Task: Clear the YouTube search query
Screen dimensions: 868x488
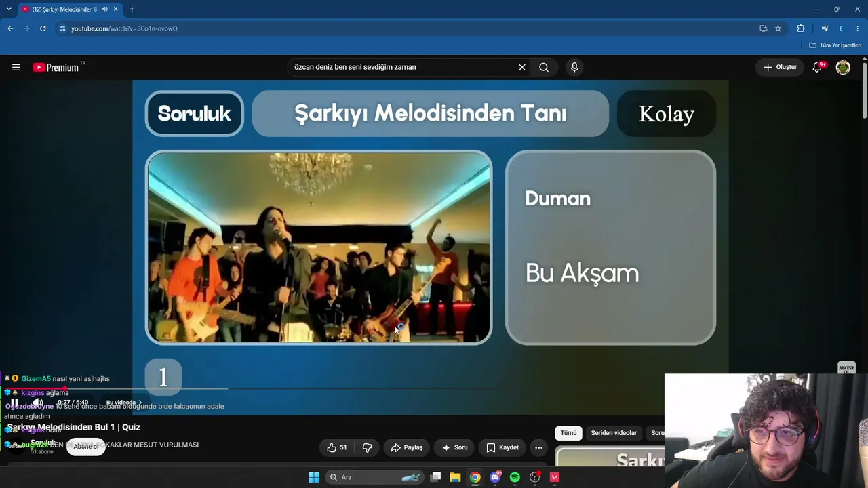Action: pos(522,67)
